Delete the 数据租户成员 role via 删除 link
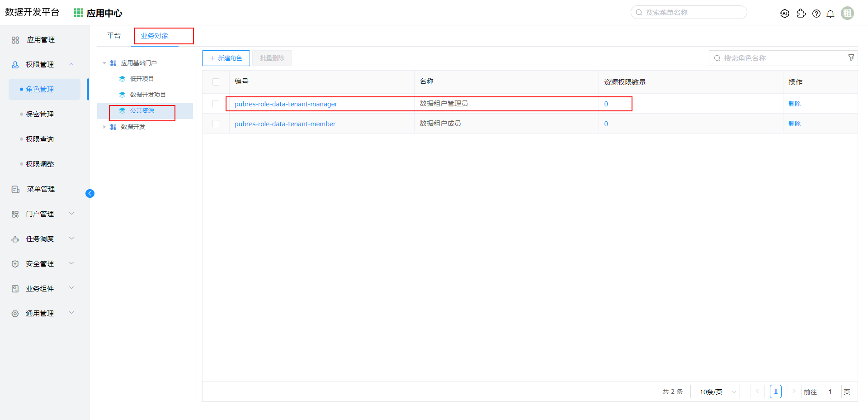The height and width of the screenshot is (420, 868). coord(794,124)
